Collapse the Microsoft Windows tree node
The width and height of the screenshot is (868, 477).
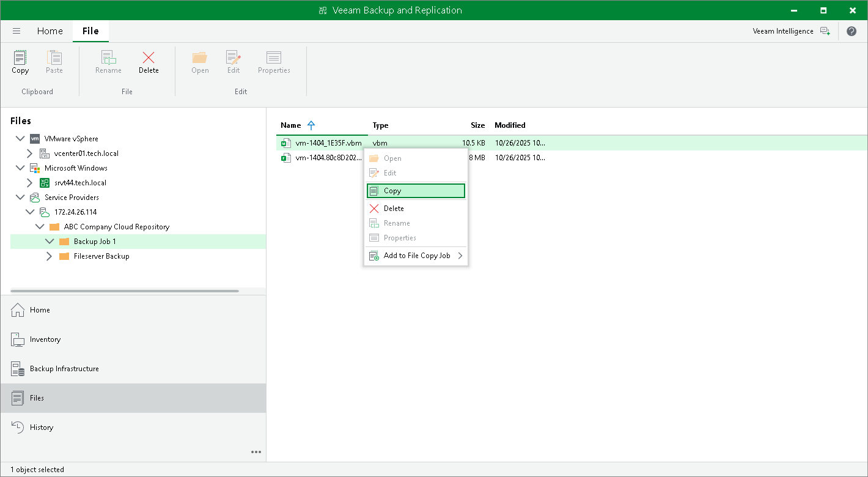click(x=20, y=168)
